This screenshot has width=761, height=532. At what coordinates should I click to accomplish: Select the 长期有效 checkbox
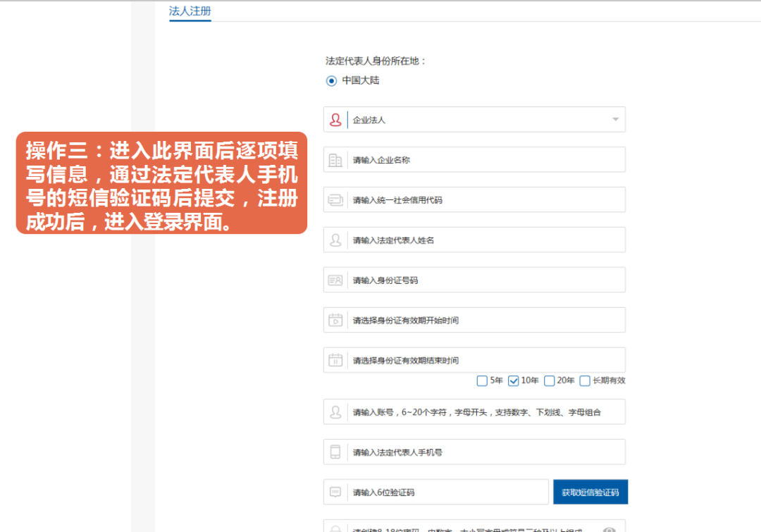(585, 381)
